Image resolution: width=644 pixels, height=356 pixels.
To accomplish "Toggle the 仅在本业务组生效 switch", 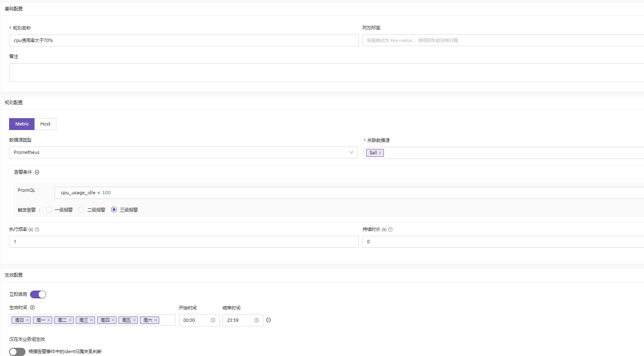I will (17, 351).
